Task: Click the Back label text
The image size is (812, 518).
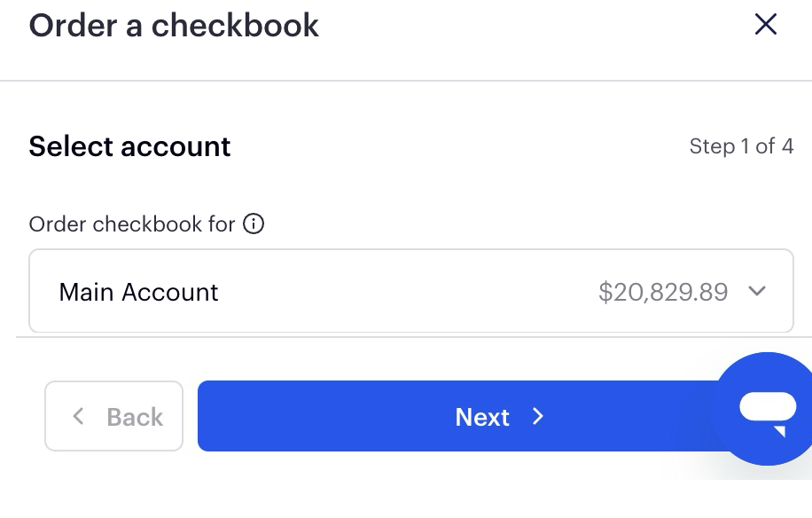Action: (x=135, y=417)
